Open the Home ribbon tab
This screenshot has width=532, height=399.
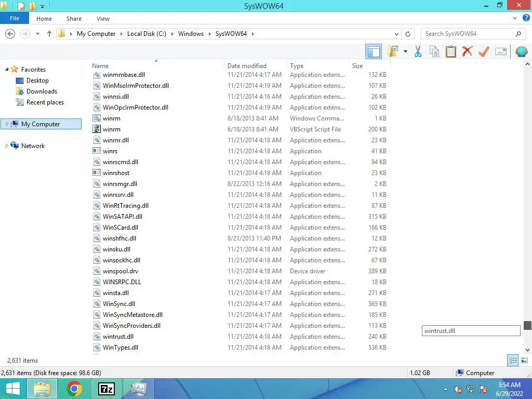coord(44,19)
